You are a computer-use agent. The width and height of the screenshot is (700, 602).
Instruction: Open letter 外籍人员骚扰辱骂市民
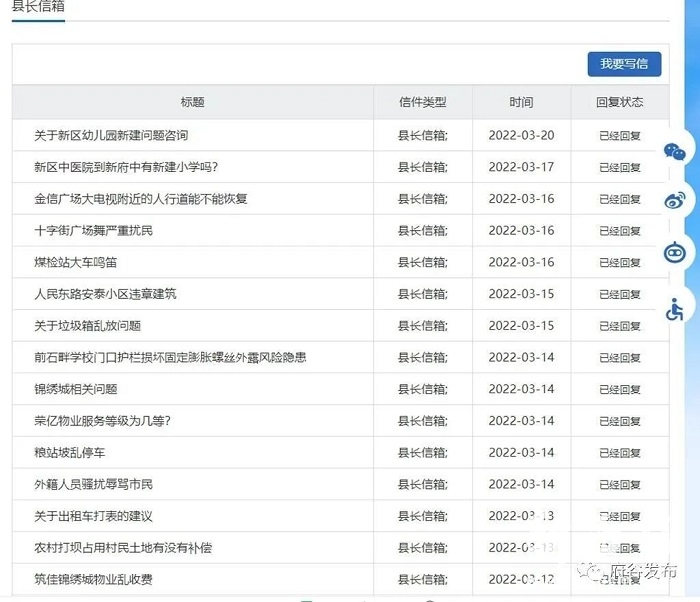click(93, 485)
